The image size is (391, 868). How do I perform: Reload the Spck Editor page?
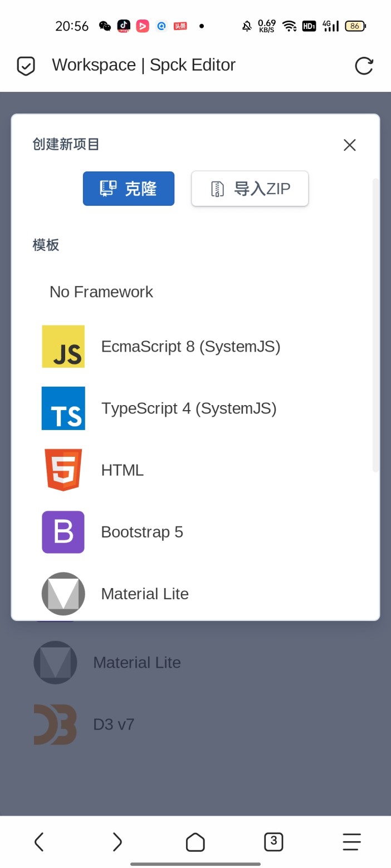[364, 66]
